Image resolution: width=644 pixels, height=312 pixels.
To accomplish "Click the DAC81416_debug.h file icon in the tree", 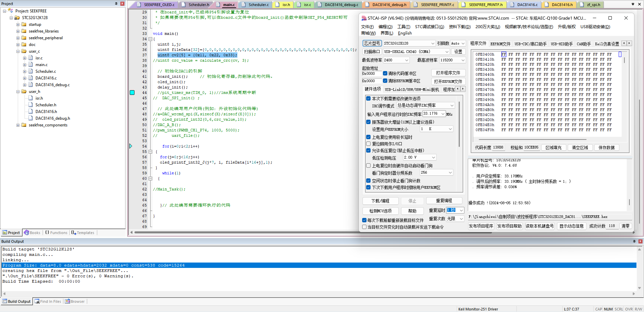I will [x=31, y=118].
